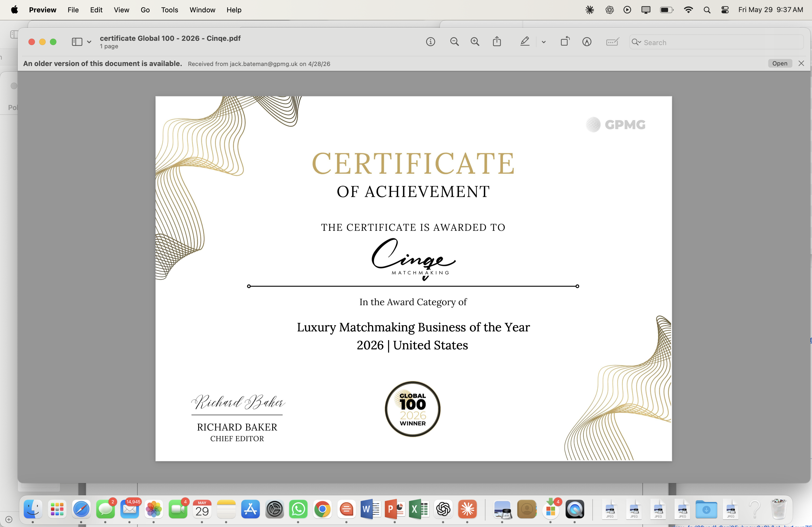Launch Safari from the Dock
Image resolution: width=812 pixels, height=527 pixels.
point(81,509)
